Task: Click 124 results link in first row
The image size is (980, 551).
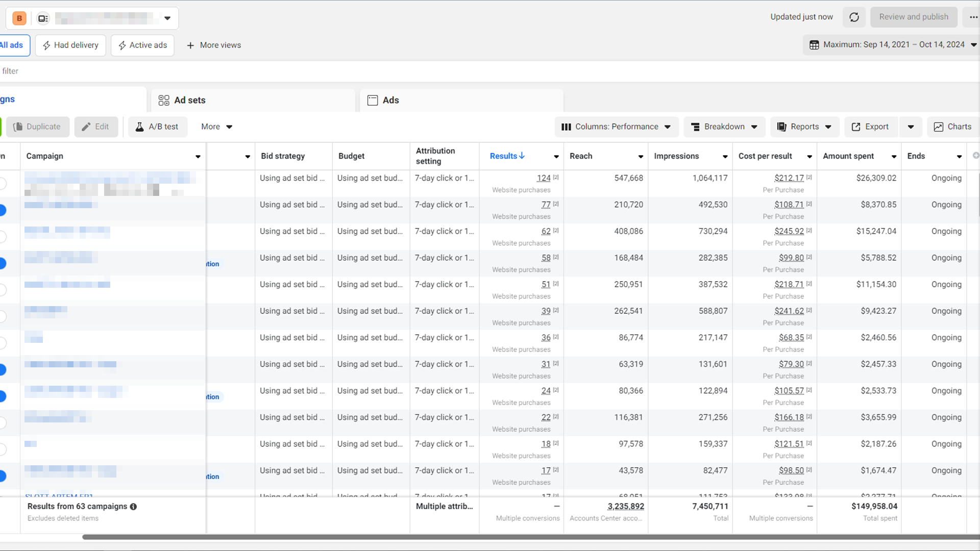Action: point(543,178)
